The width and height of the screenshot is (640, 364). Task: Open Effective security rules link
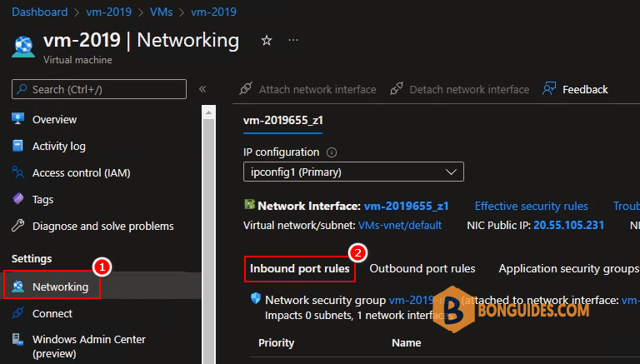click(x=531, y=206)
